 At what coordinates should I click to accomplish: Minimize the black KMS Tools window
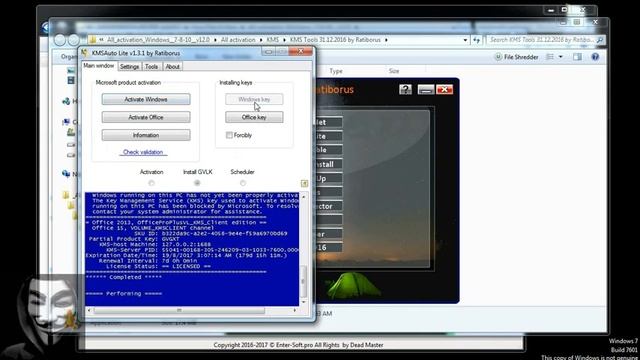point(426,89)
